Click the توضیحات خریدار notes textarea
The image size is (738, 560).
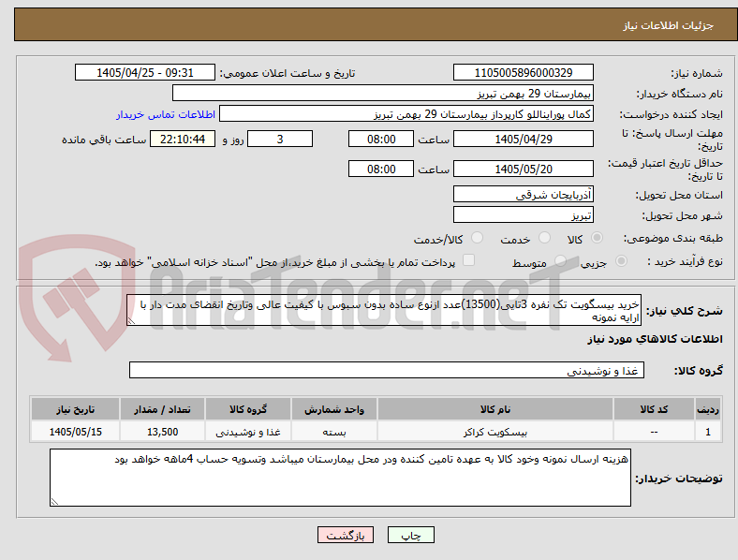[340, 478]
